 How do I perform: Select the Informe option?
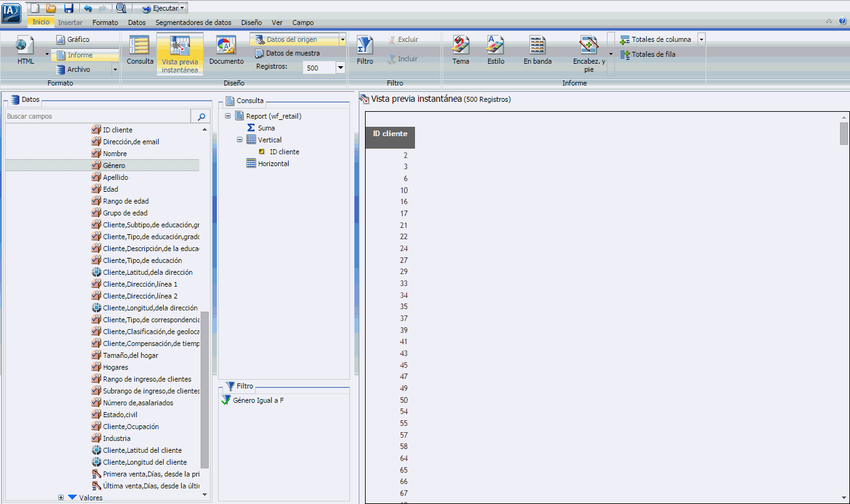point(85,55)
